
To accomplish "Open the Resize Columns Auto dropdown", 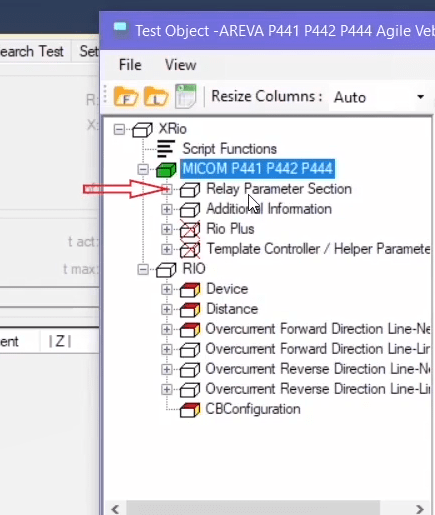I will [x=379, y=97].
